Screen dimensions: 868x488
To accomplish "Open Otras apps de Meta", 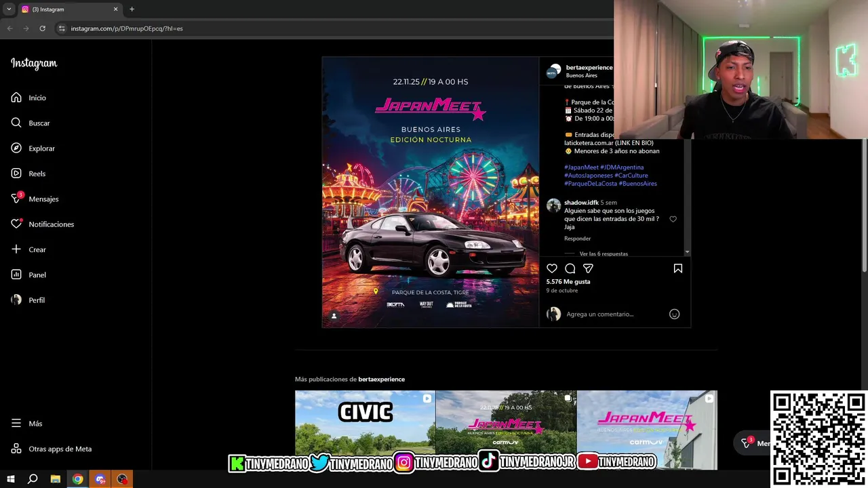I will click(x=51, y=449).
